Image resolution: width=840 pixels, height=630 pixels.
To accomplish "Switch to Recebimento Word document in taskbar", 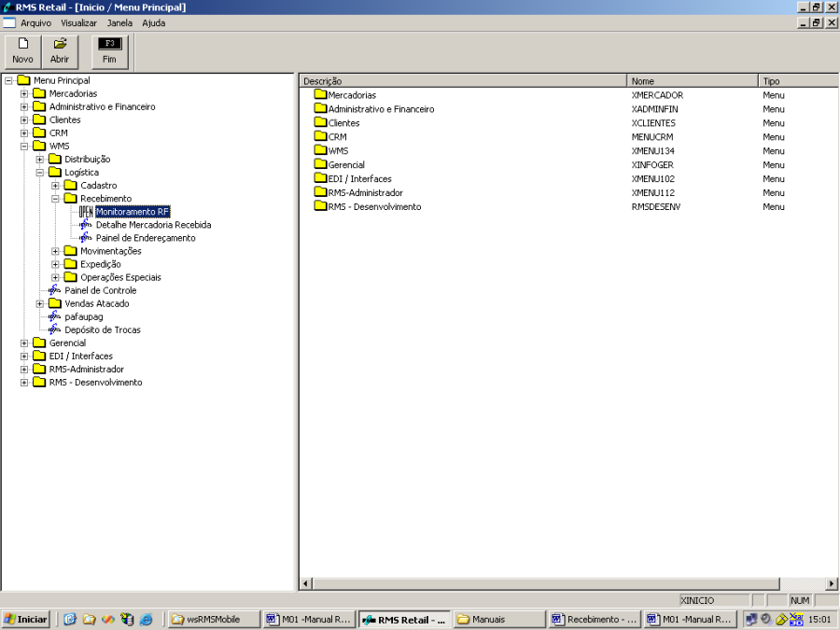I will tap(595, 620).
